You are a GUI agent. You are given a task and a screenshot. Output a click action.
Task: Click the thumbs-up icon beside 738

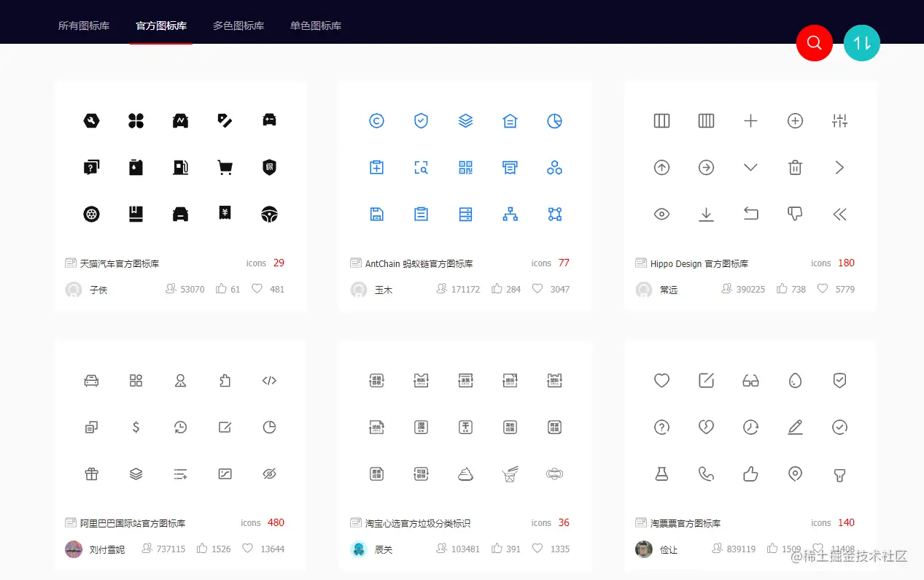[782, 289]
